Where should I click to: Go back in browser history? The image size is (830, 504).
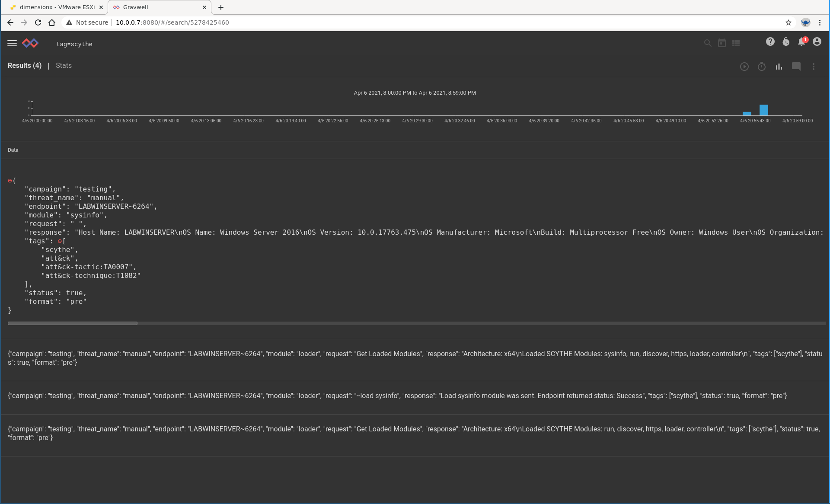pyautogui.click(x=10, y=22)
